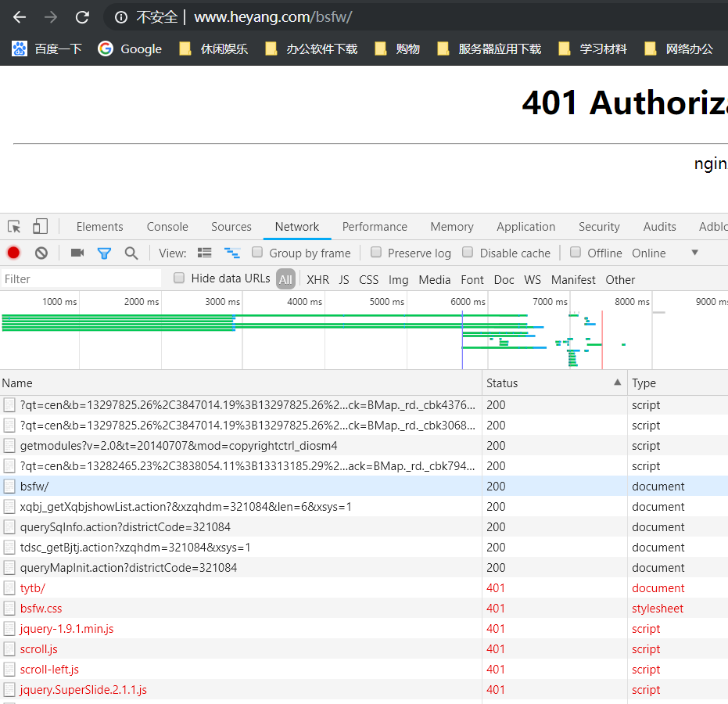This screenshot has width=728, height=704.
Task: Activate the inspect element picker icon
Action: (x=14, y=227)
